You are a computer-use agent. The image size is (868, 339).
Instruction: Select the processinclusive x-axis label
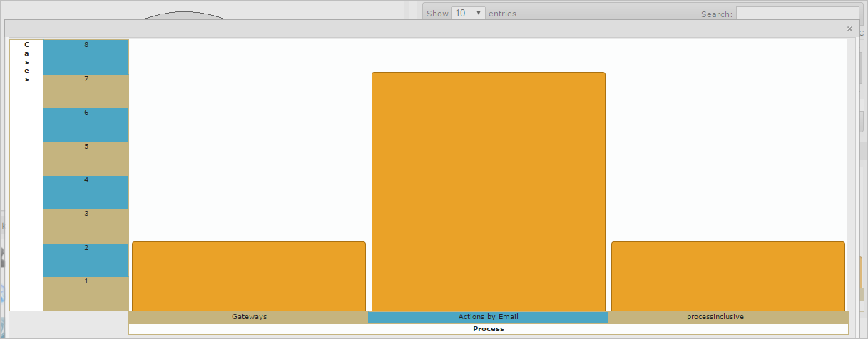[727, 317]
